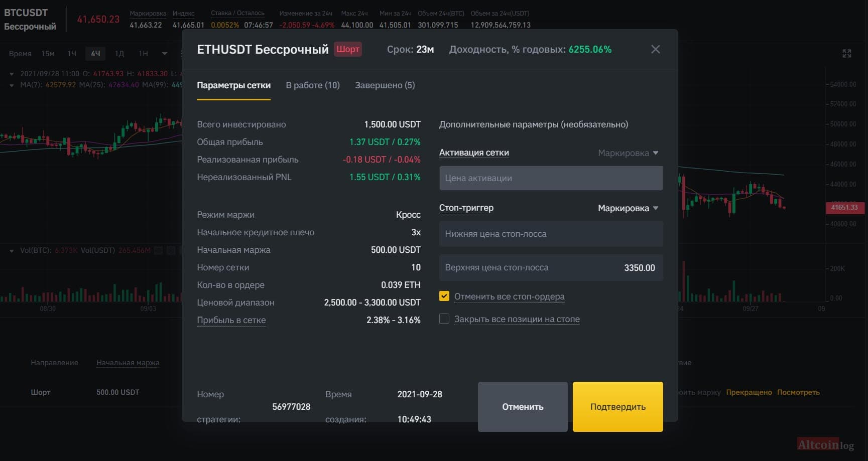This screenshot has height=461, width=868.
Task: Click the BTCUSDT Бессрочный symbol title
Action: 30,20
